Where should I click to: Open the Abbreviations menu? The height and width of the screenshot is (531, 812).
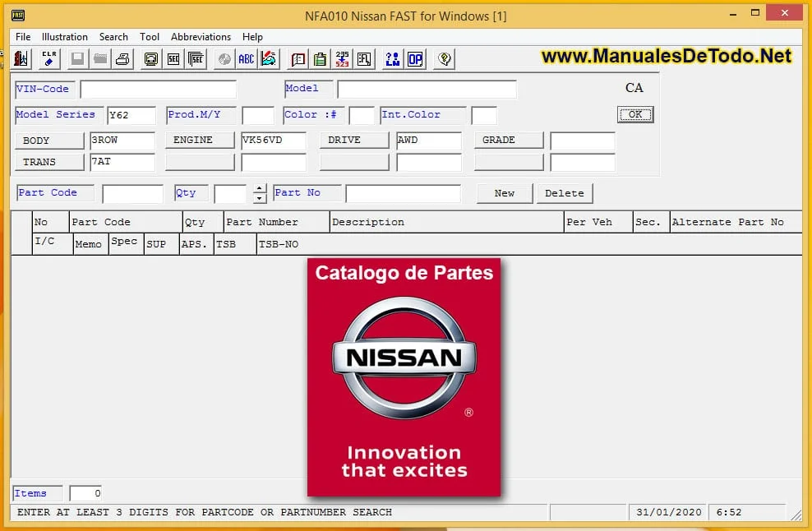[x=201, y=37]
